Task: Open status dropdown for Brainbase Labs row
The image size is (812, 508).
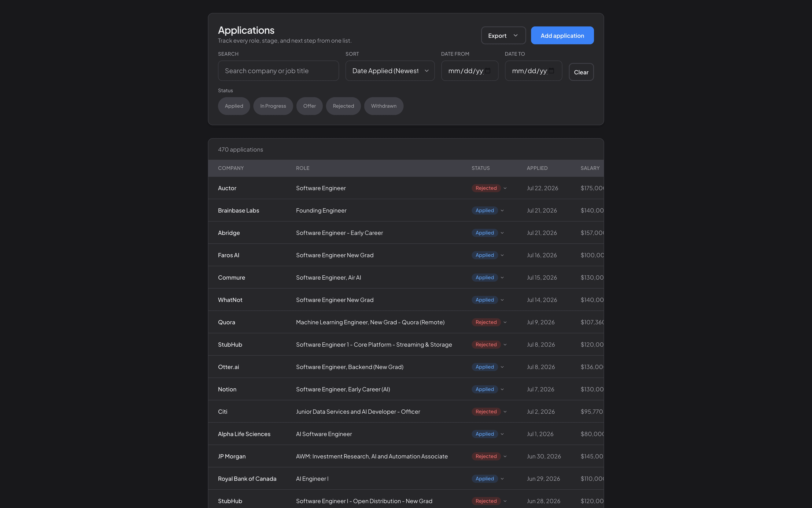Action: 488,210
